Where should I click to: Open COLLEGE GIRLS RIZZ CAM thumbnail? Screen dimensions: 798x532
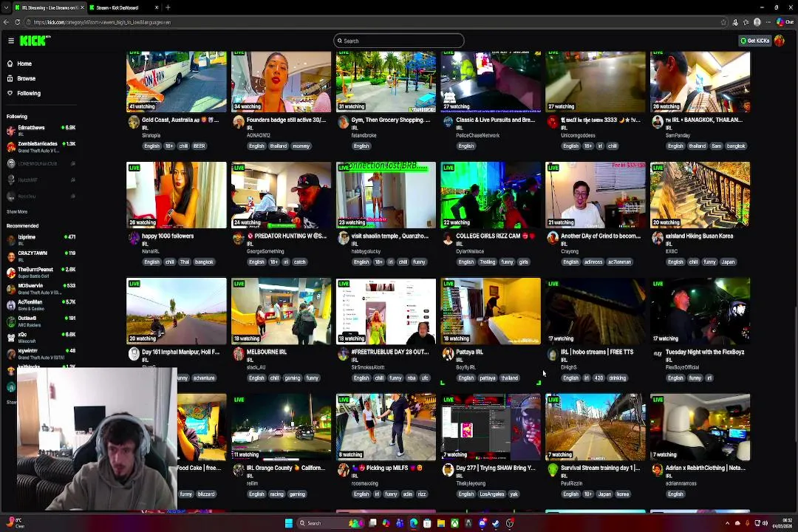[x=491, y=195]
